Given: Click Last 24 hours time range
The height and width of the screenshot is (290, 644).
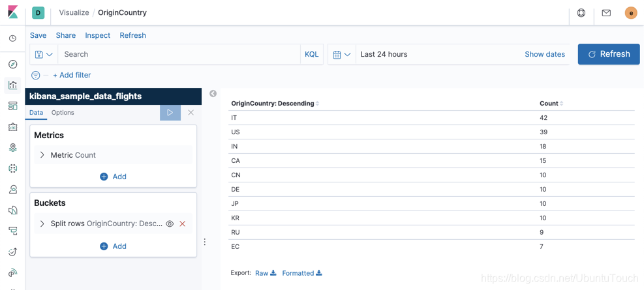Looking at the screenshot, I should coord(384,54).
